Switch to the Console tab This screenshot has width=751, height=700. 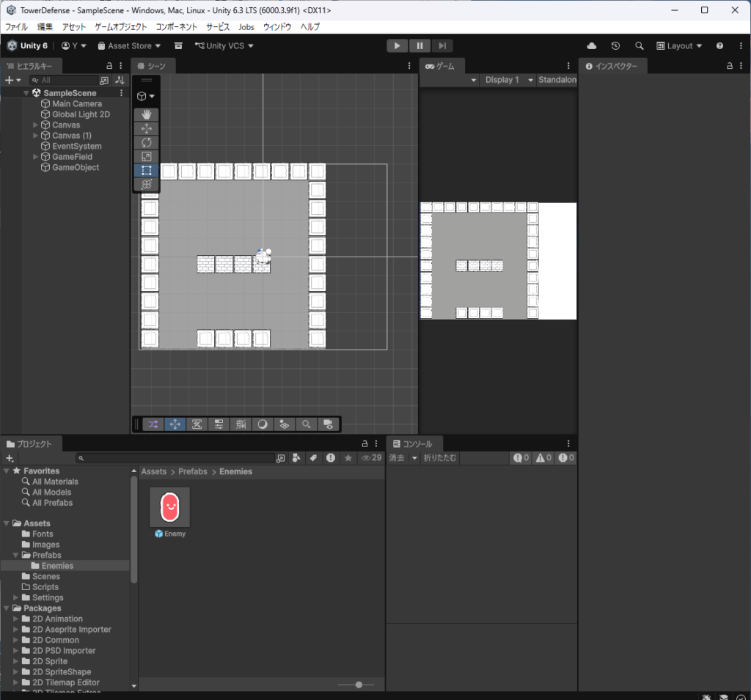[x=413, y=443]
